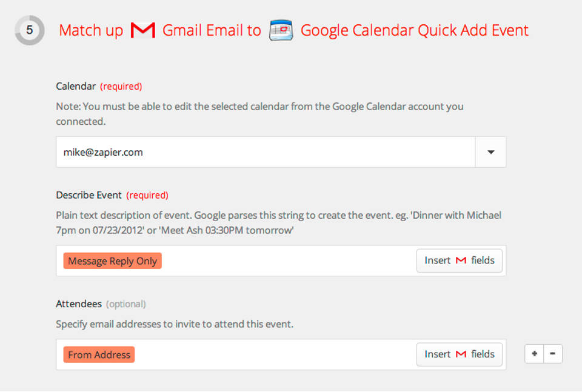This screenshot has height=392, width=582.
Task: Click the Google Calendar icon in the heading
Action: pyautogui.click(x=281, y=30)
